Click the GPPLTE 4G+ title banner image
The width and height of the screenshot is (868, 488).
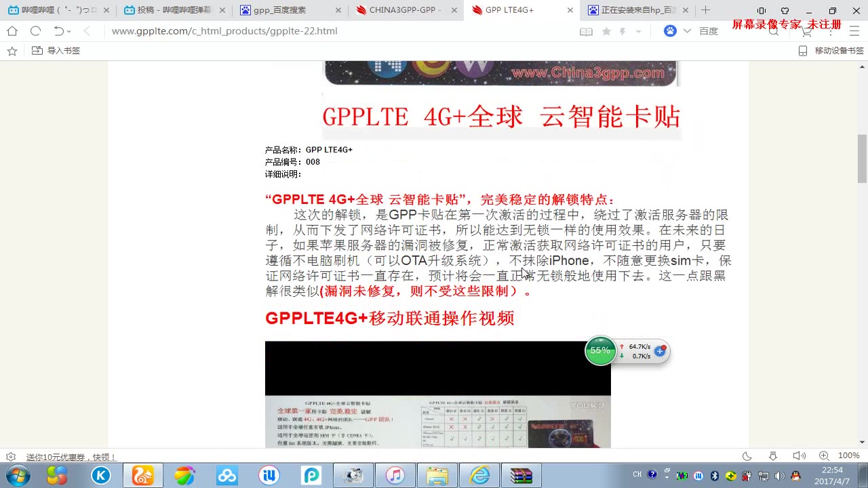(x=501, y=117)
